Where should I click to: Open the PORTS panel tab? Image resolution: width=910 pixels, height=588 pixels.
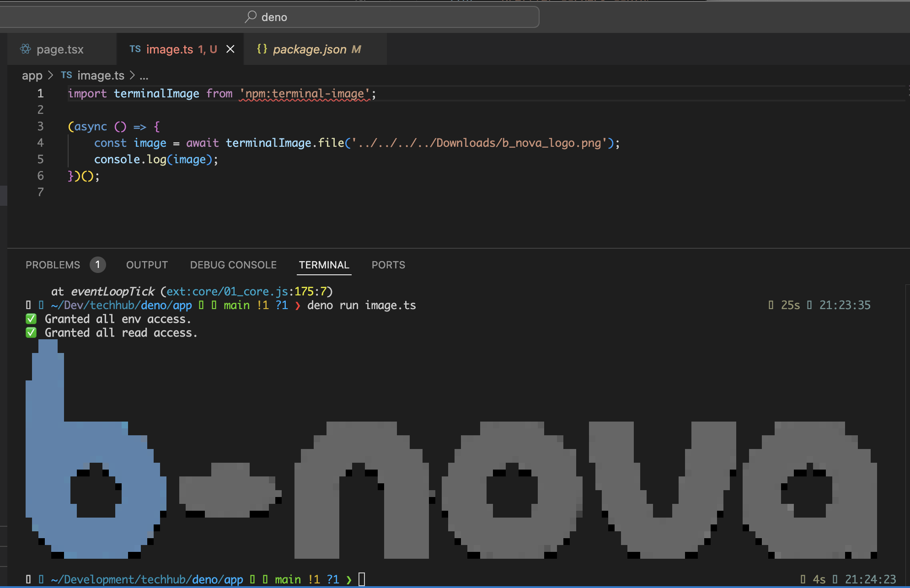point(388,265)
